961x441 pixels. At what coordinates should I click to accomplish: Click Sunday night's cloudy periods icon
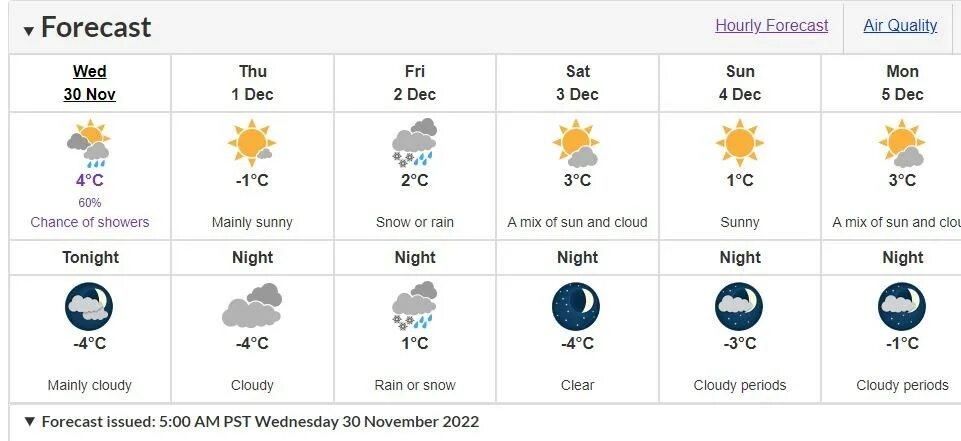(x=739, y=306)
